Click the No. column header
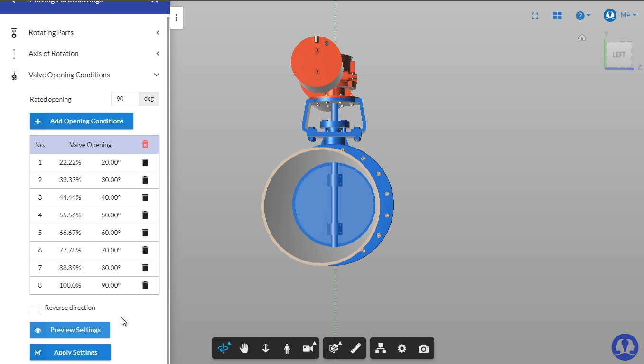Viewport: 644px width, 364px height. tap(40, 145)
